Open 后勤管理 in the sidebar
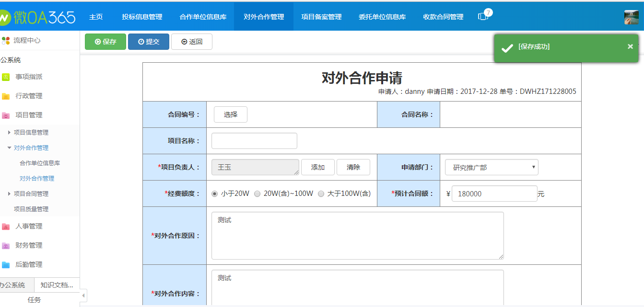 point(29,264)
